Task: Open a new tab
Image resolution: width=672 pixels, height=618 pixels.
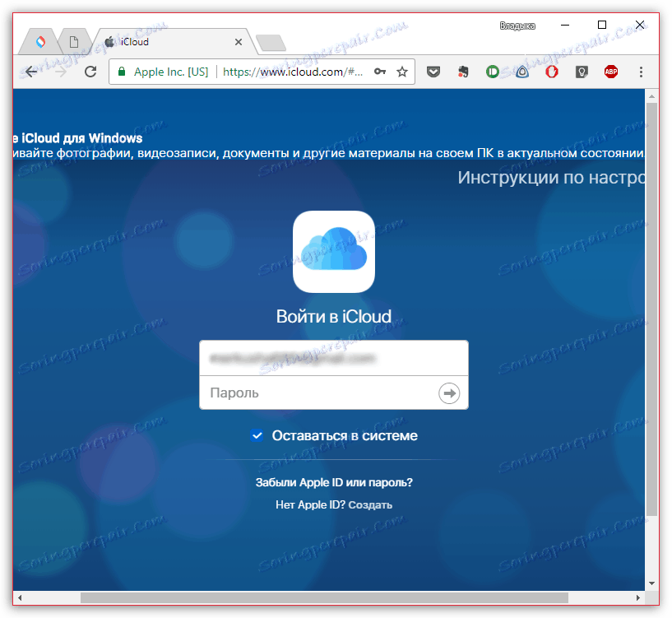Action: (x=271, y=43)
